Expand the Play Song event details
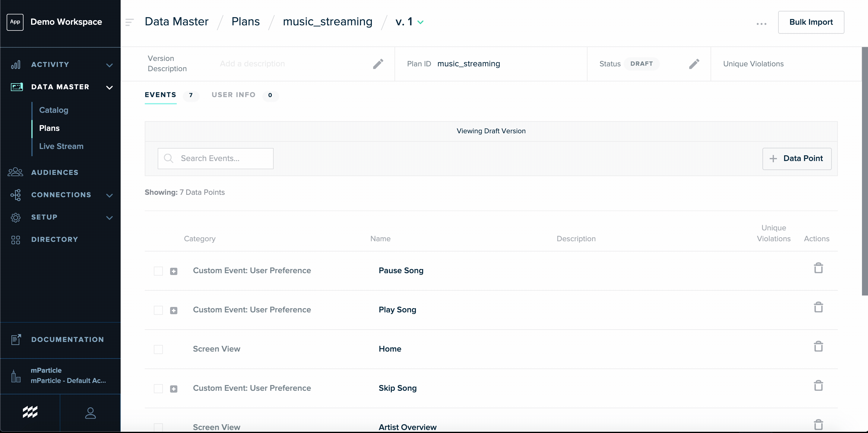Screen dimensions: 868x433 173,310
